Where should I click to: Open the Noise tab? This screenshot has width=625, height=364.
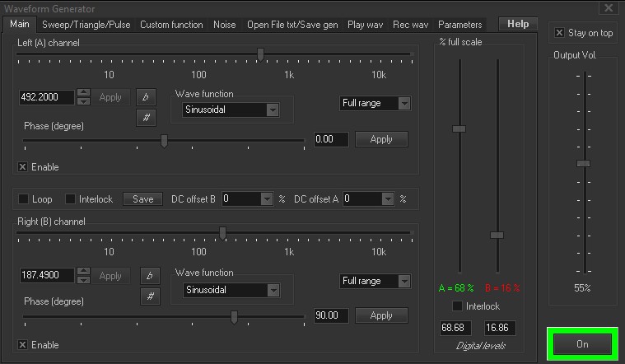click(225, 25)
